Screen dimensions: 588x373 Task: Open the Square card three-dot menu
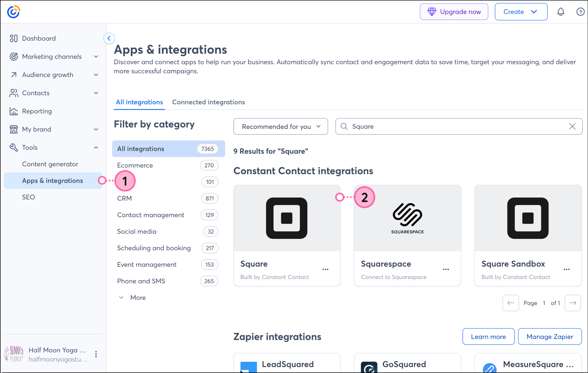tap(325, 269)
